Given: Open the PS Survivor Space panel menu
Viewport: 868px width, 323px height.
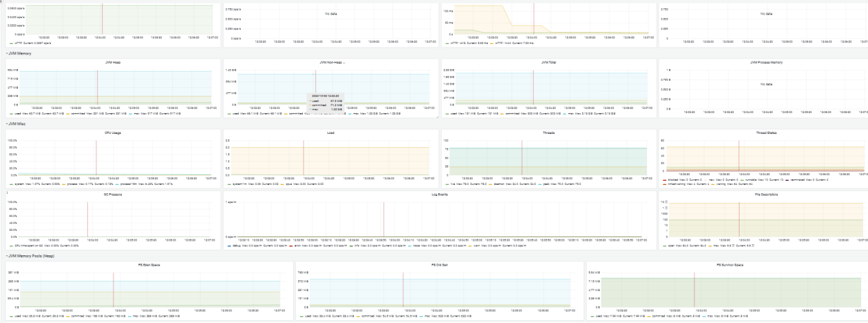Looking at the screenshot, I should point(731,266).
